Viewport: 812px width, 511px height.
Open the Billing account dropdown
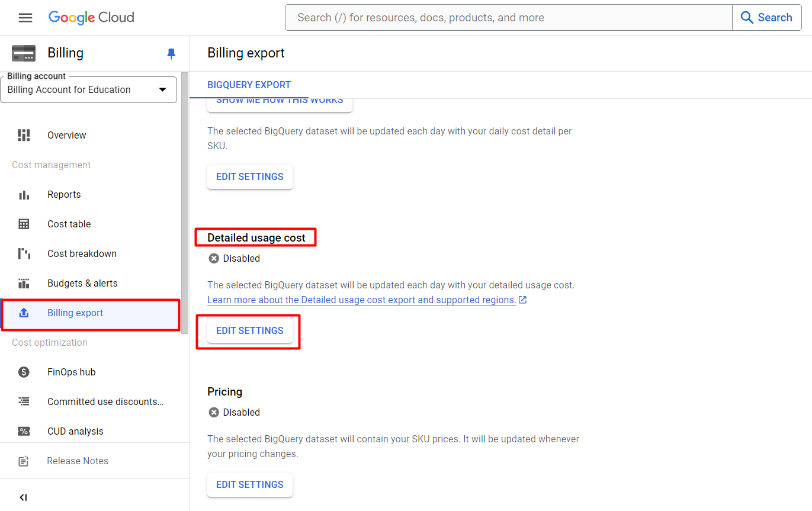pyautogui.click(x=89, y=89)
